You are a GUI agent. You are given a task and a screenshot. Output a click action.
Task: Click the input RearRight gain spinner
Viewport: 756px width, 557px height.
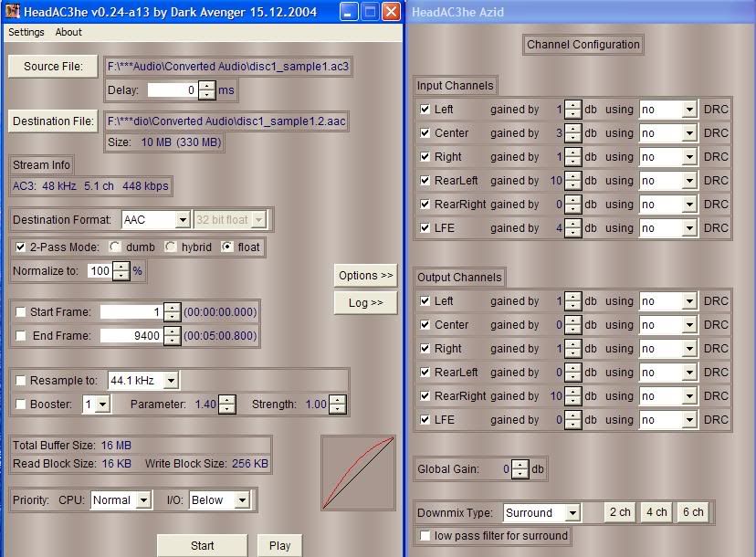coord(572,205)
